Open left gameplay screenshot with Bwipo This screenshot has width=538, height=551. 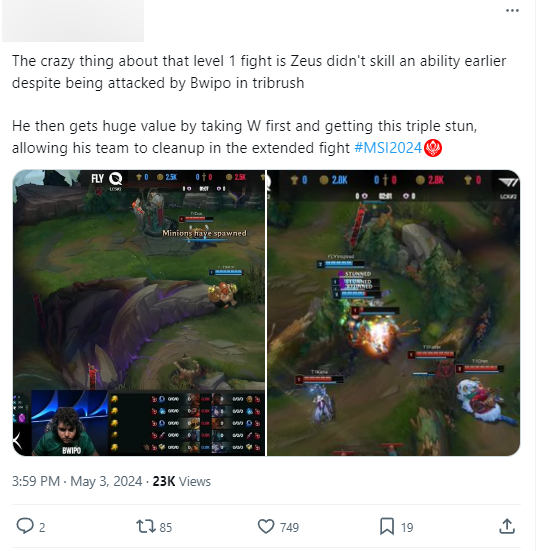139,313
